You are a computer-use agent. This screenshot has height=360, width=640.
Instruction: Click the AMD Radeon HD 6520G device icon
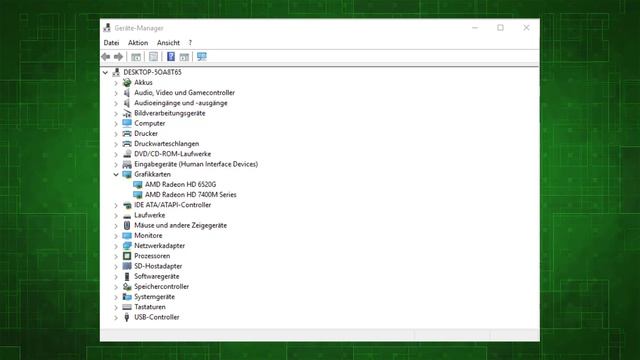(x=138, y=184)
